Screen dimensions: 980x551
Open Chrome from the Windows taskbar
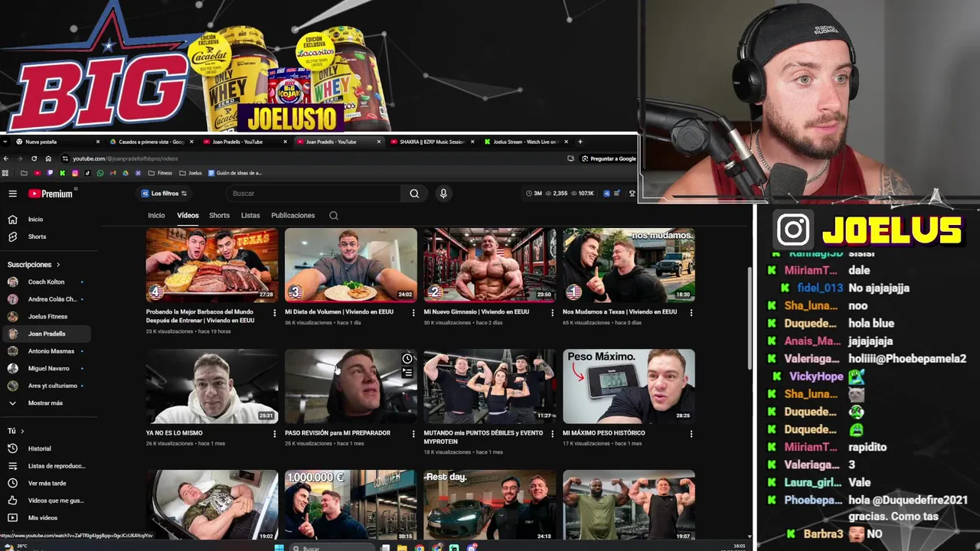click(419, 547)
